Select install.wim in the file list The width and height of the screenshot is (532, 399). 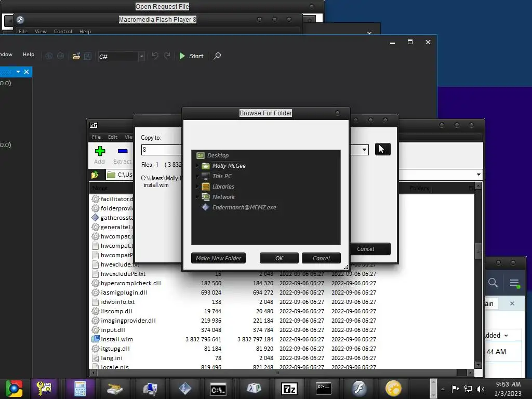click(x=117, y=339)
